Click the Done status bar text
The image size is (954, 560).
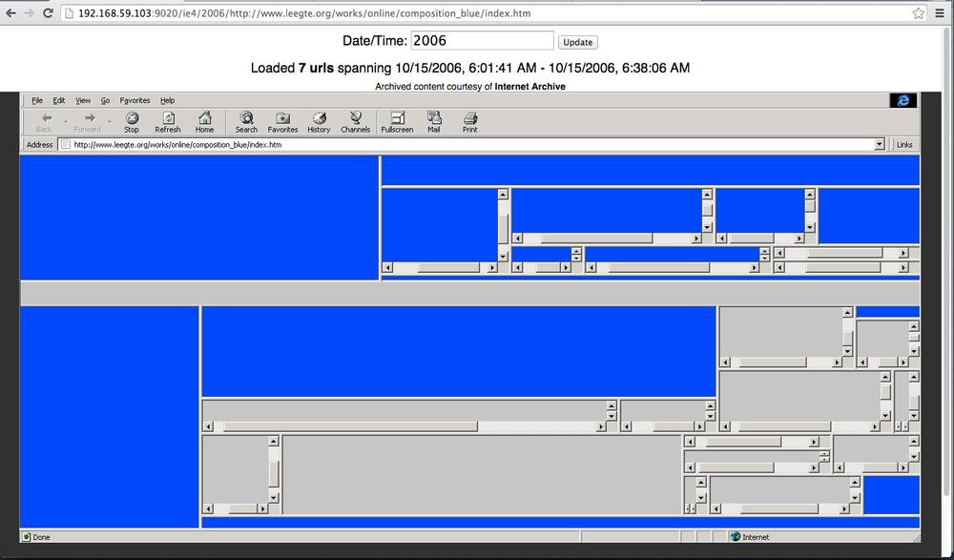coord(41,537)
